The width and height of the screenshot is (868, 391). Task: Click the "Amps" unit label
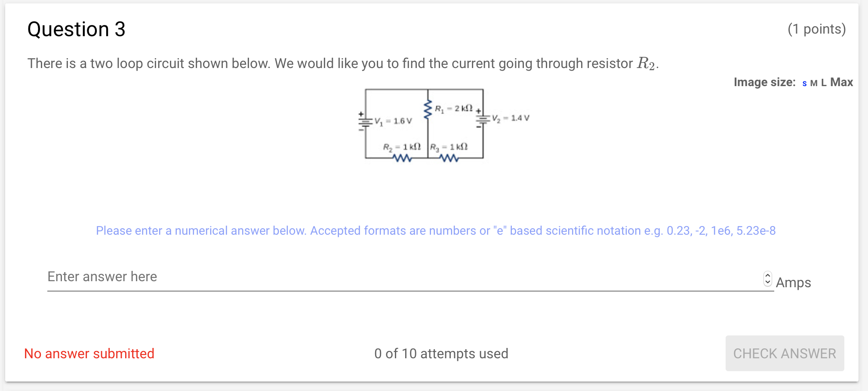793,283
